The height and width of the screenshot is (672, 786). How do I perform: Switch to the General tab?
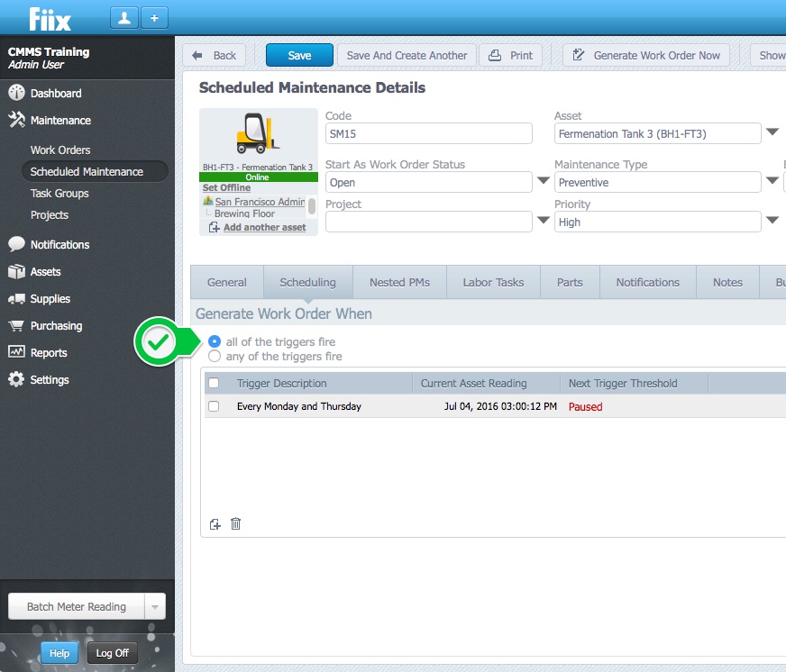pyautogui.click(x=227, y=282)
